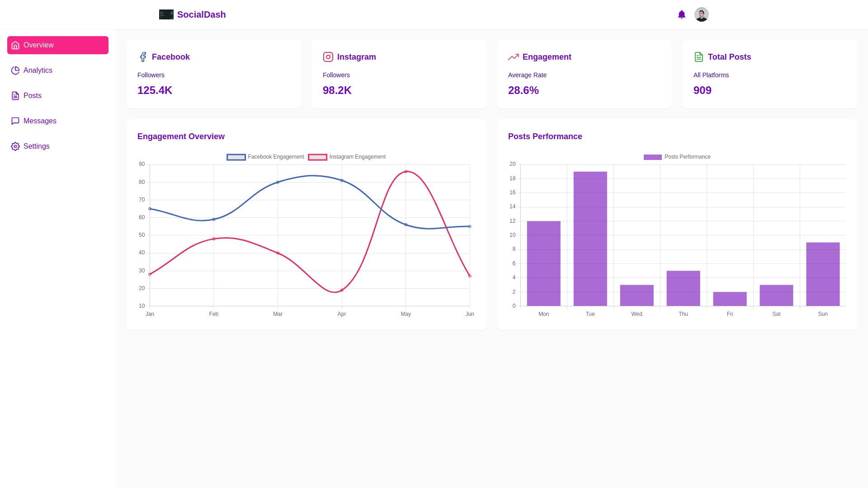The height and width of the screenshot is (488, 868).
Task: Switch to the Posts section
Action: [32, 96]
